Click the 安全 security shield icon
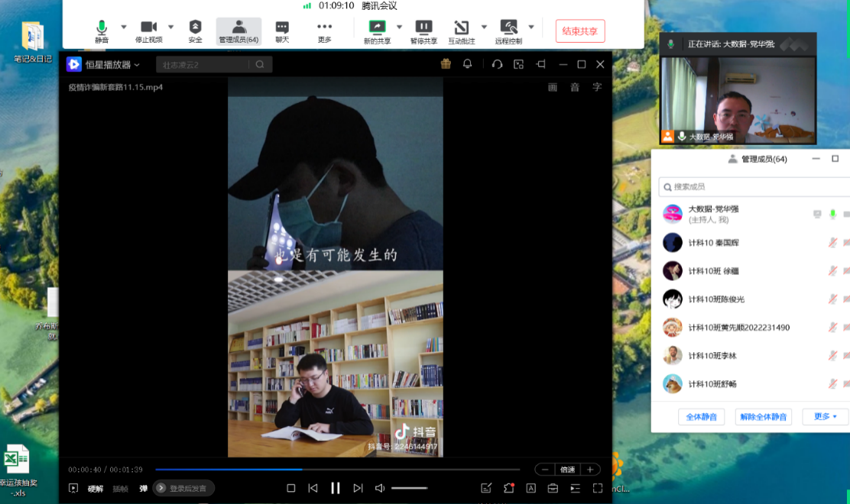The width and height of the screenshot is (850, 504). coord(195,31)
